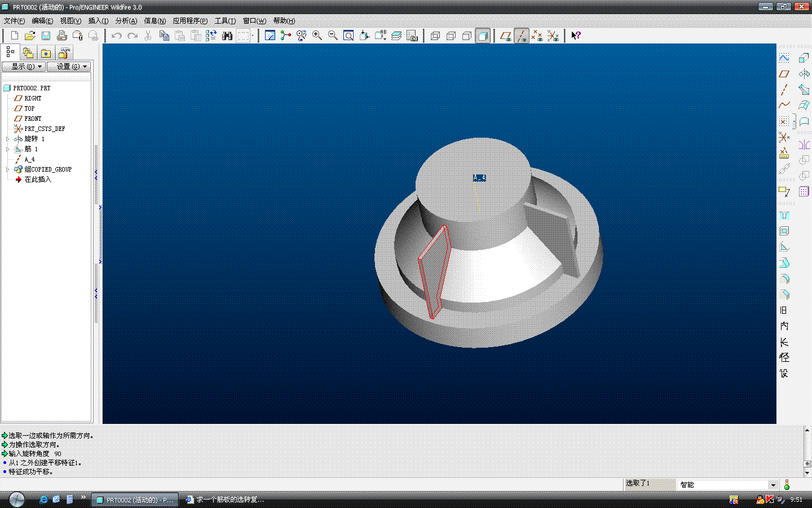Open the View Manager icon
The height and width of the screenshot is (508, 812).
pos(412,36)
